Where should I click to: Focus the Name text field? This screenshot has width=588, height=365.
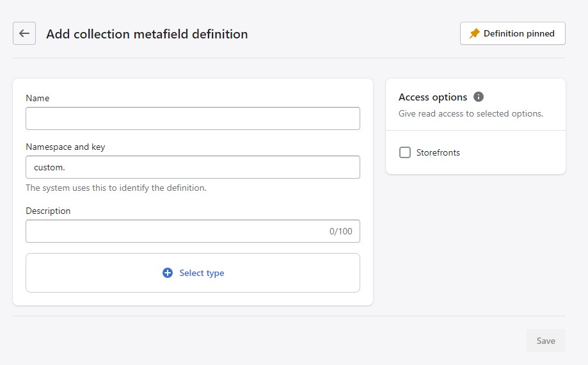[193, 118]
